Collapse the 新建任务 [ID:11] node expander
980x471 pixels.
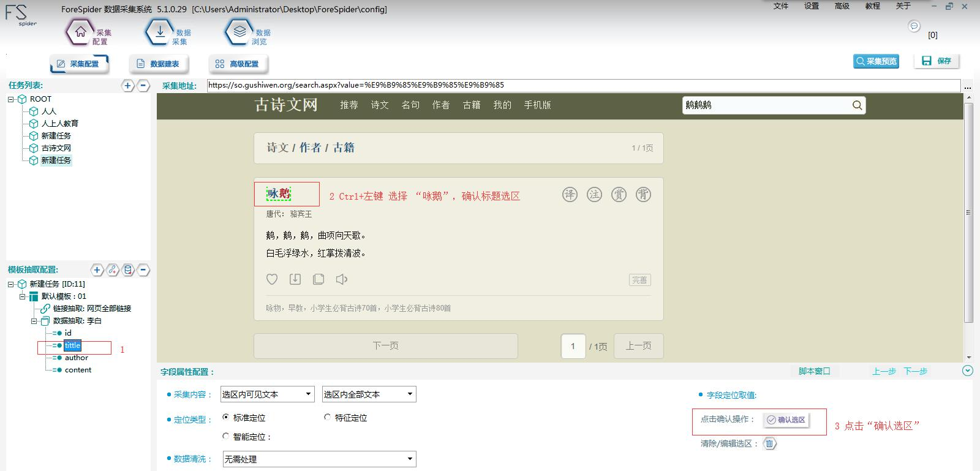(11, 284)
